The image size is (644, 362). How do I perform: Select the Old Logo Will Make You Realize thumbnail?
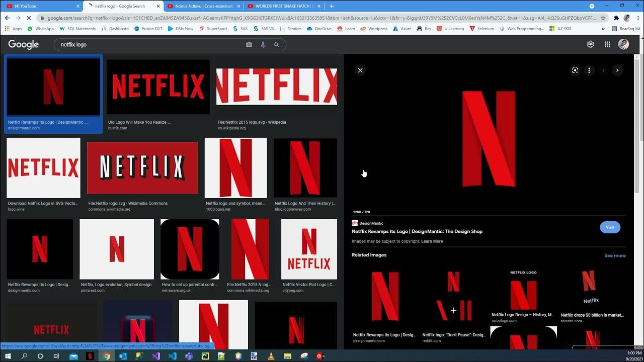pos(158,87)
